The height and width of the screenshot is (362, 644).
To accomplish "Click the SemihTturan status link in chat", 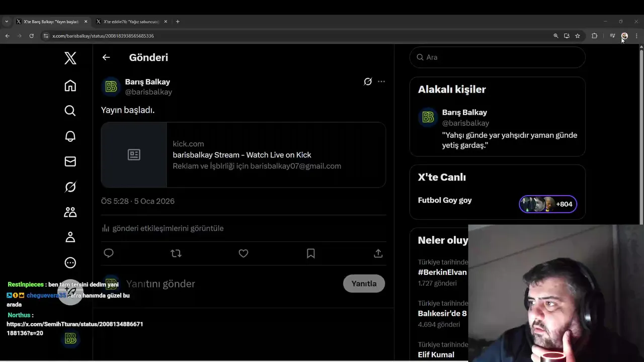I will click(x=75, y=329).
